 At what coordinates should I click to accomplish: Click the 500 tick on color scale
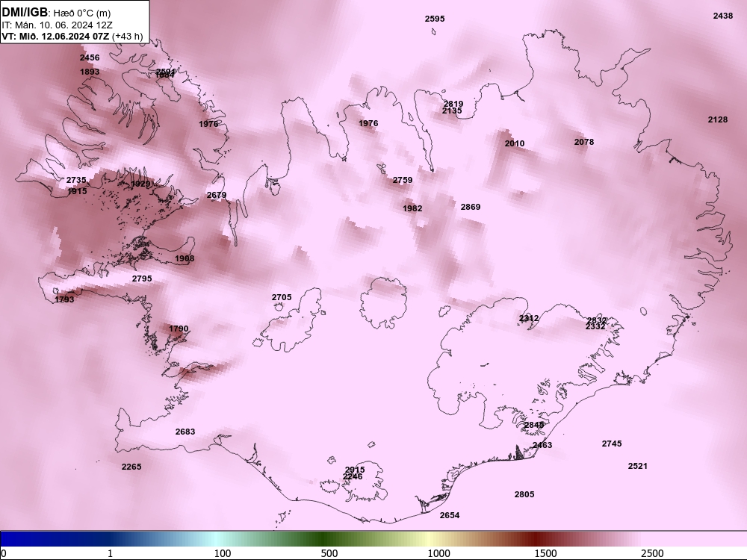click(329, 553)
